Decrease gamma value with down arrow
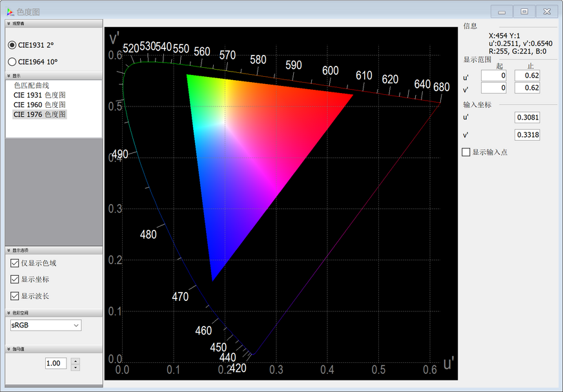 tap(76, 367)
